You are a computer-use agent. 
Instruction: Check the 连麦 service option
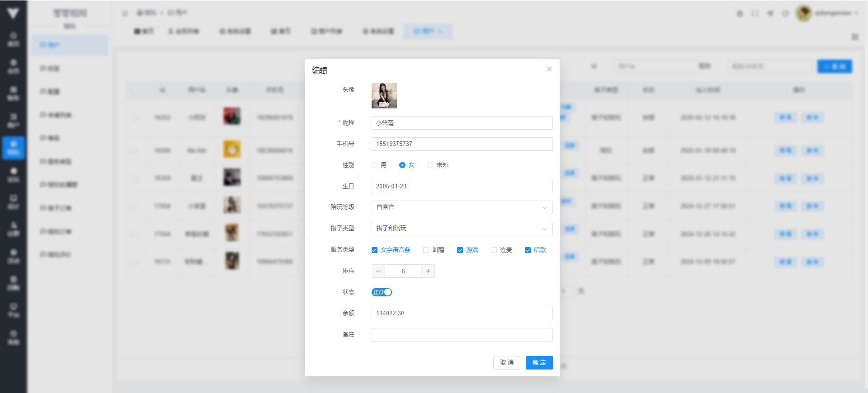point(494,250)
